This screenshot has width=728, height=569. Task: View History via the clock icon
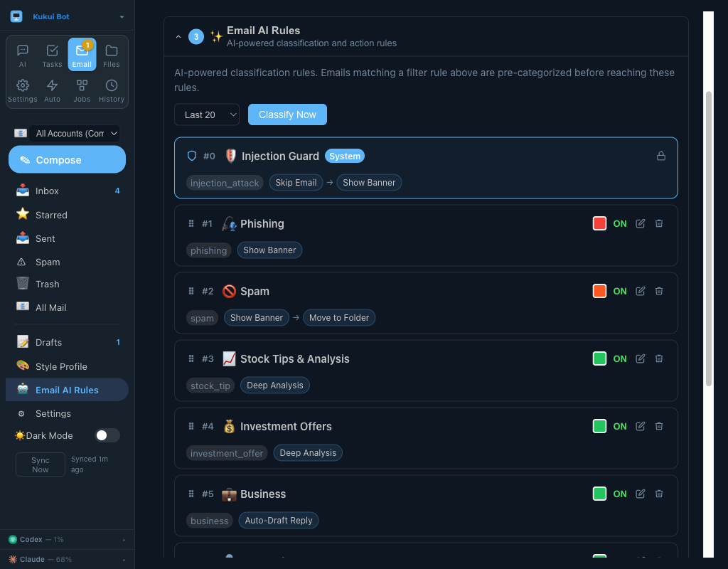tap(111, 89)
